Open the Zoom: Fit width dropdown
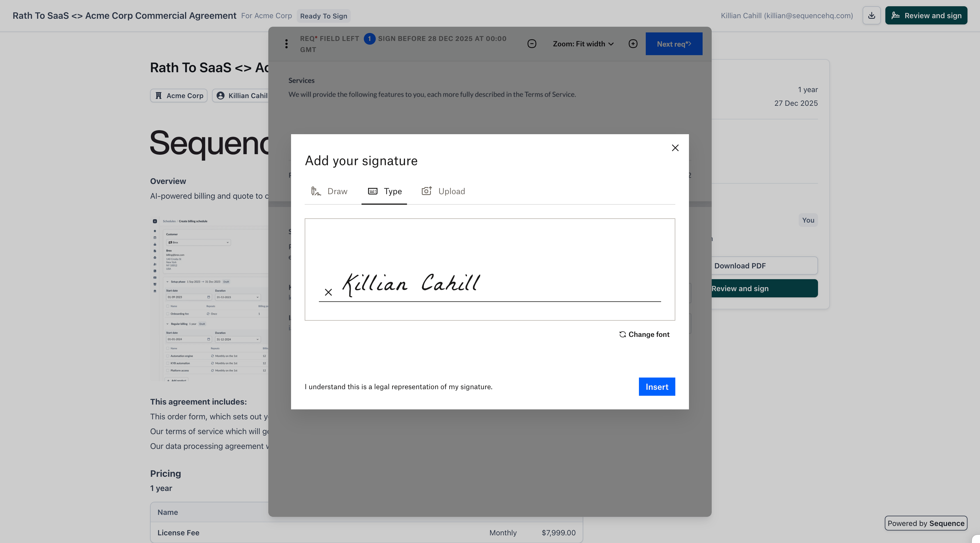This screenshot has width=980, height=543. pos(583,43)
